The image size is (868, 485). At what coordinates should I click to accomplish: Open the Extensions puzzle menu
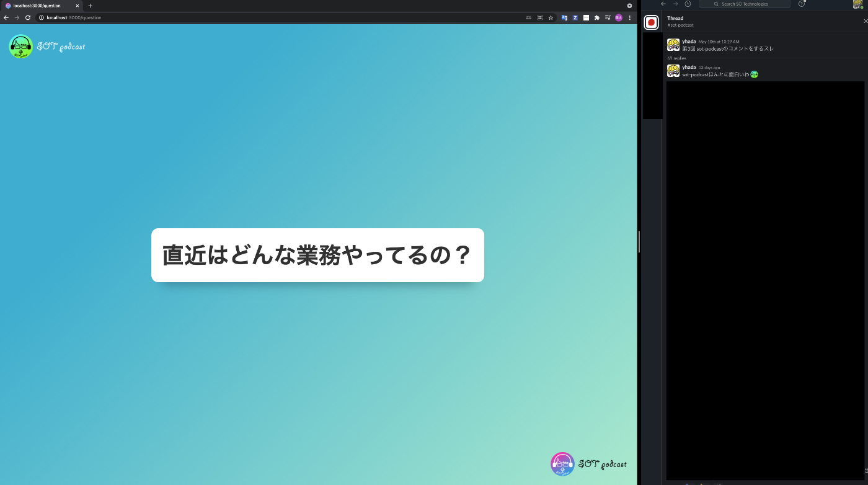tap(597, 17)
